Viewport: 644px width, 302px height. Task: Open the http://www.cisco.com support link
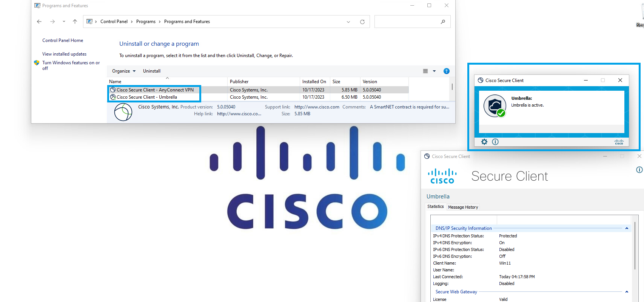(x=317, y=107)
